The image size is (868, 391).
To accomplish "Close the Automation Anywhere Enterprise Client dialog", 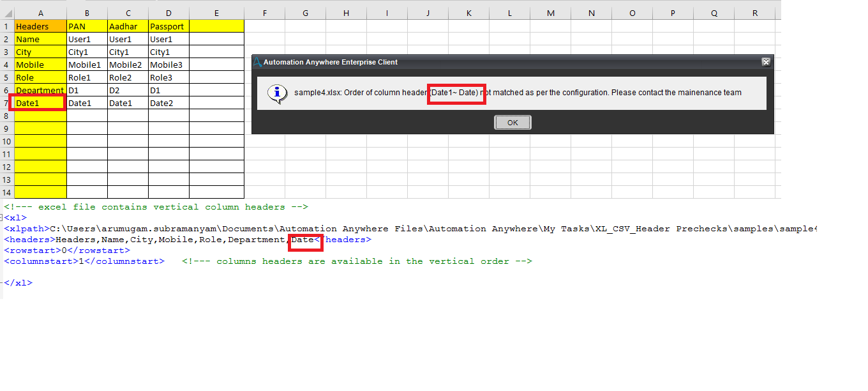I will pos(766,62).
